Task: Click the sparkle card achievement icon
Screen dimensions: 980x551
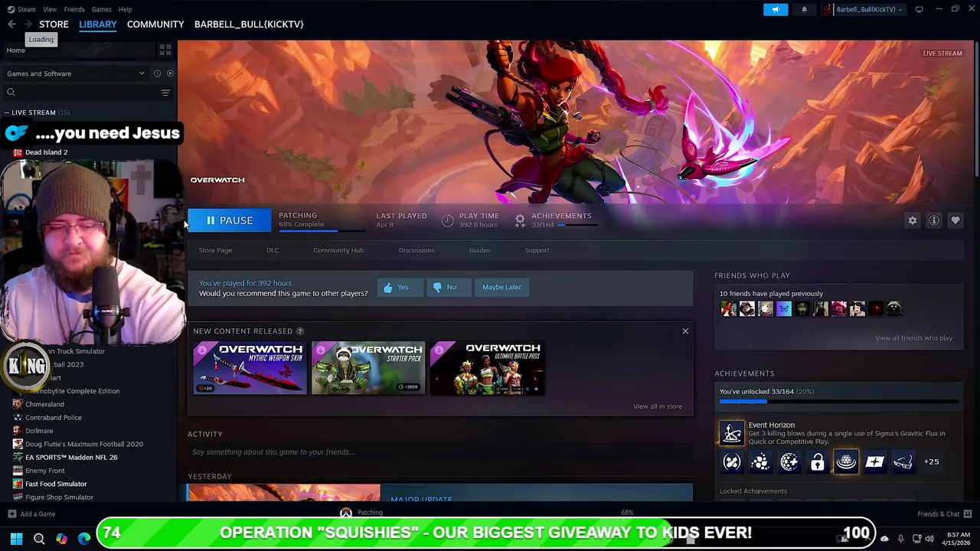Action: (x=874, y=461)
